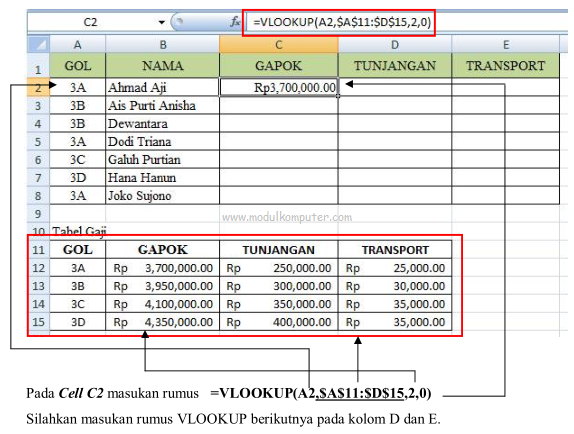Select gapok value 3,700,000.00 in row 12
The width and height of the screenshot is (574, 434).
(163, 268)
